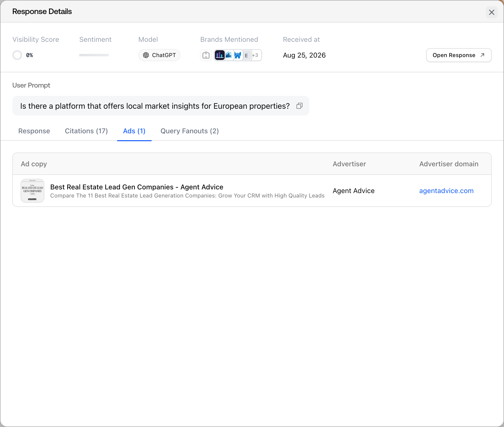Click the Open Response button

(x=459, y=55)
